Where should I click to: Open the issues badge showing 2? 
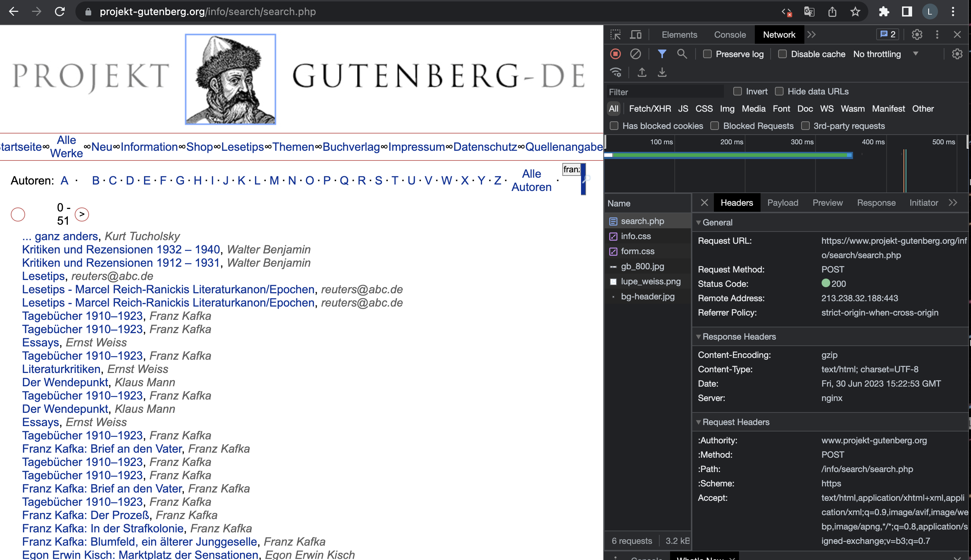(888, 34)
